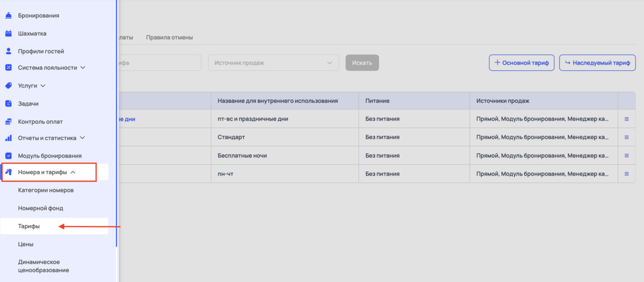The width and height of the screenshot is (644, 282).
Task: Expand the Услуги submenu
Action: [43, 85]
